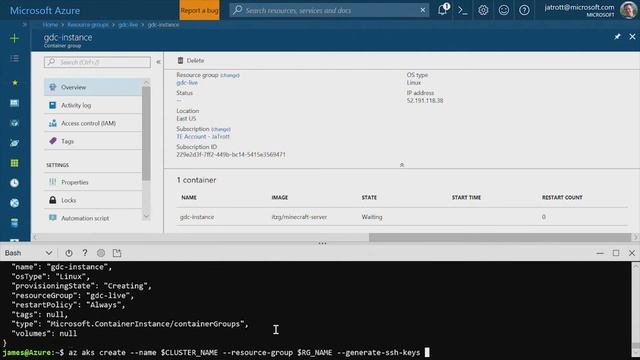
Task: Click the Cloud Shell resize handle dots
Action: [322, 243]
